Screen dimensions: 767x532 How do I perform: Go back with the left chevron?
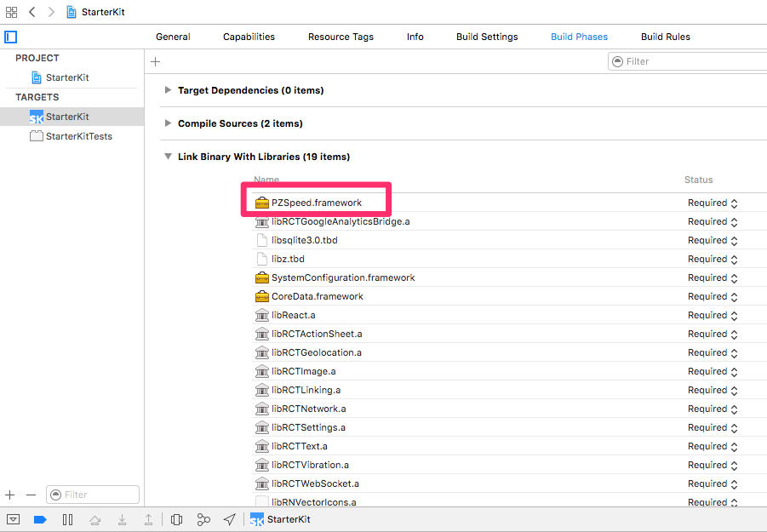[x=32, y=12]
